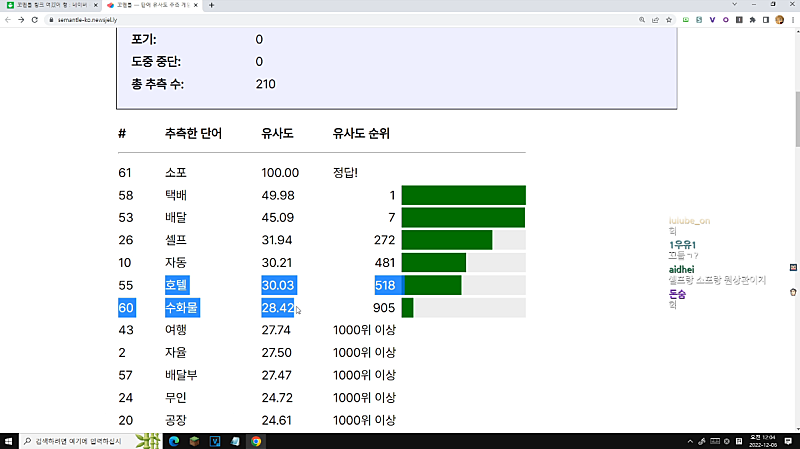Click the browser back arrow
Viewport: 800px width, 449px height.
(x=7, y=19)
